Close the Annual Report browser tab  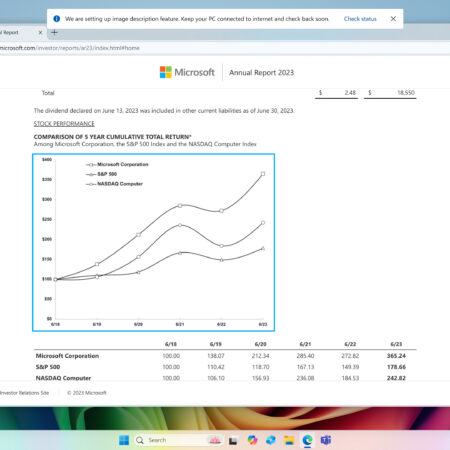click(40, 32)
